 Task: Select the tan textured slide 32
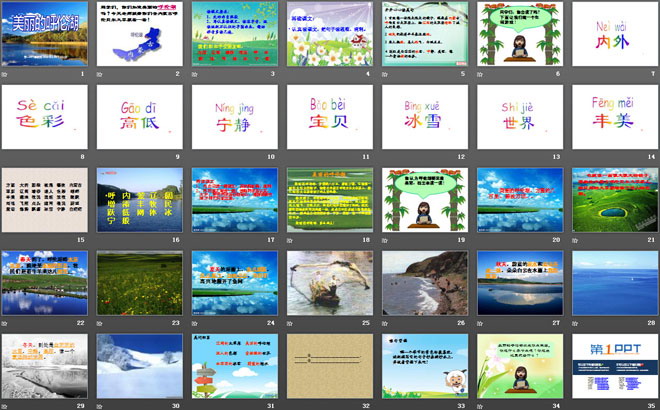[329, 366]
